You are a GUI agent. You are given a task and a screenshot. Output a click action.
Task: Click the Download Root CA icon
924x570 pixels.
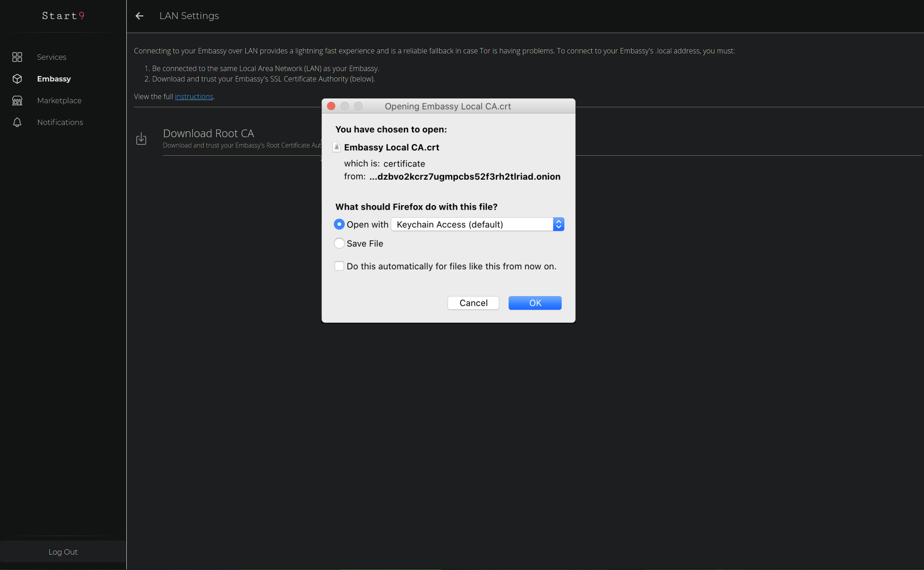[141, 139]
